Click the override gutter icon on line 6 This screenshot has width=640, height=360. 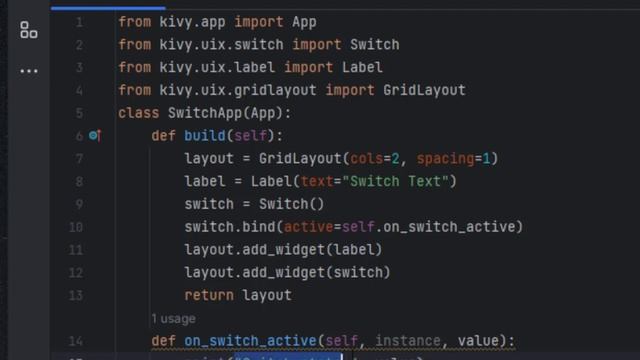click(95, 136)
